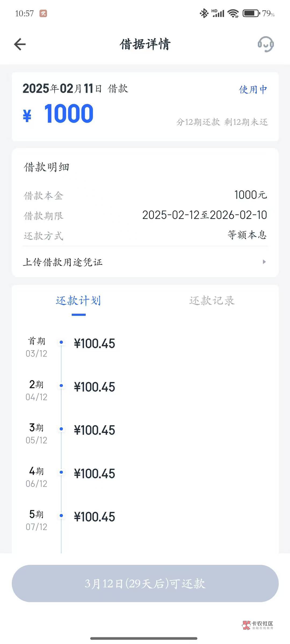Select the 首期 03/12 timeline dot
This screenshot has width=290, height=644.
click(61, 342)
